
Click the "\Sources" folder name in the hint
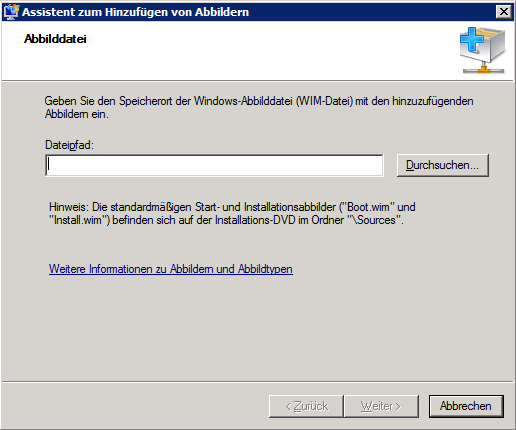click(374, 220)
